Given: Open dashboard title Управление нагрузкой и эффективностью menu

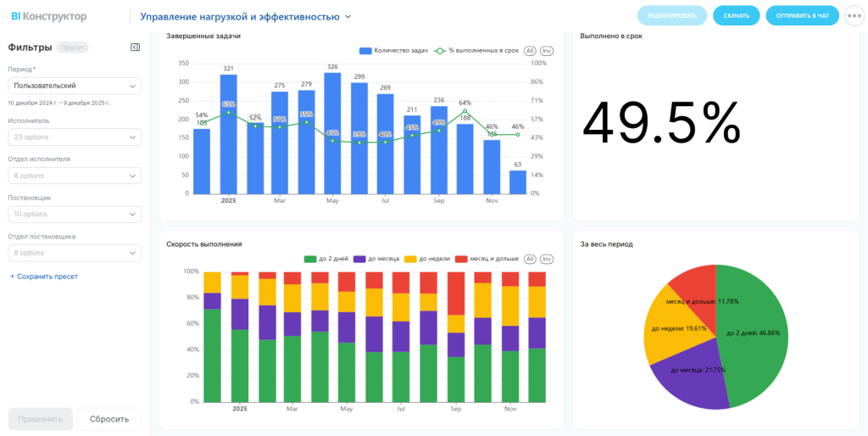Looking at the screenshot, I should (246, 17).
